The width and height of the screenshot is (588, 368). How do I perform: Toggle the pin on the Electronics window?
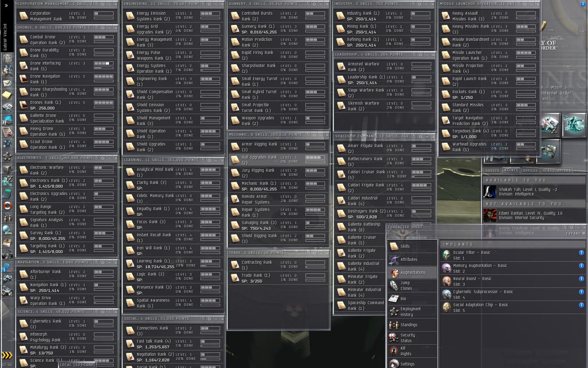coord(103,158)
